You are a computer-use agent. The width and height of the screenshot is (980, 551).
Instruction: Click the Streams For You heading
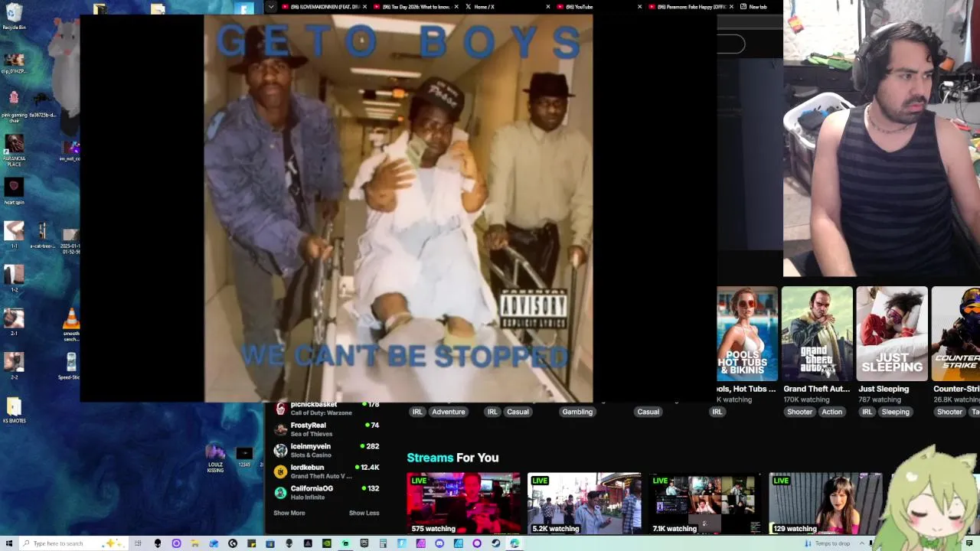point(452,458)
